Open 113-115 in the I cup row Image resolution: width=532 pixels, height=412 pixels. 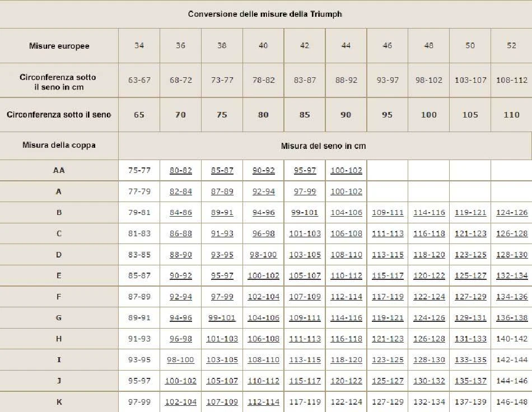[x=305, y=360]
